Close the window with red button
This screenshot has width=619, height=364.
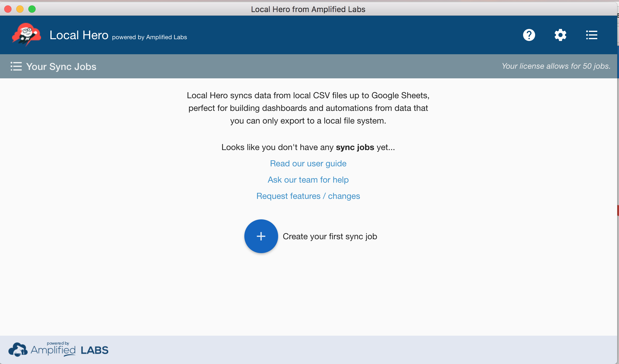(8, 9)
